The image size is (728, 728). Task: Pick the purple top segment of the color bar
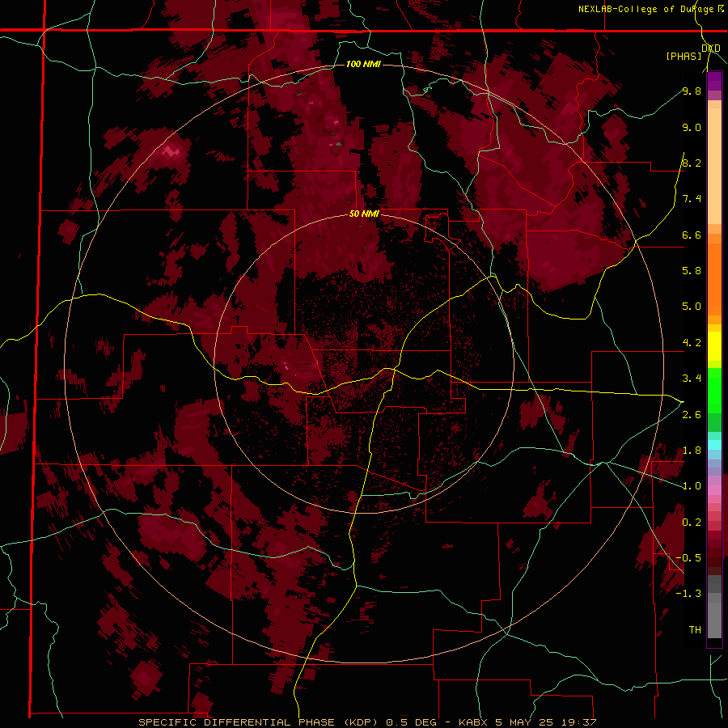[x=714, y=80]
